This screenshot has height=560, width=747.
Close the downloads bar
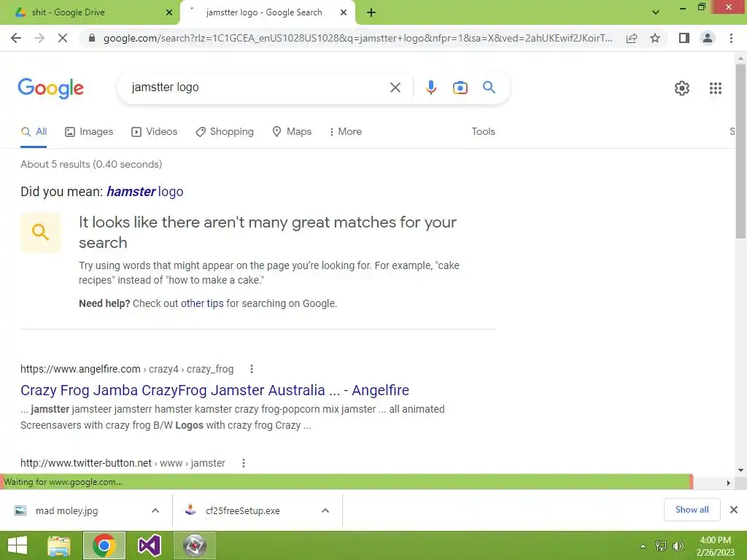tap(734, 510)
